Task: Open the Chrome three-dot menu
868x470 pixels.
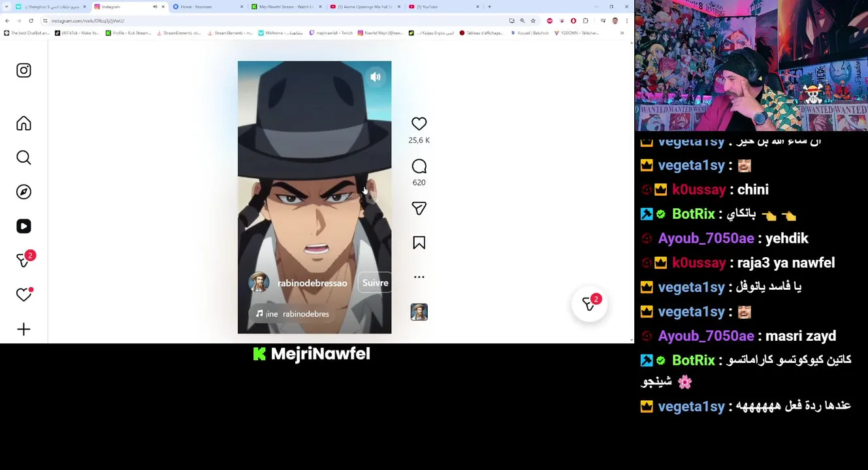Action: pyautogui.click(x=626, y=21)
